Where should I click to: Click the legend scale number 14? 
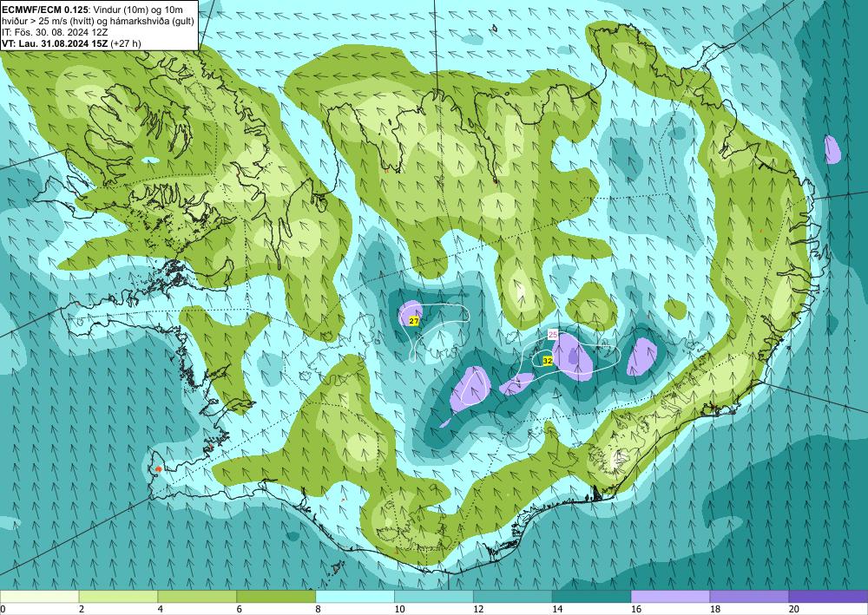tap(557, 609)
